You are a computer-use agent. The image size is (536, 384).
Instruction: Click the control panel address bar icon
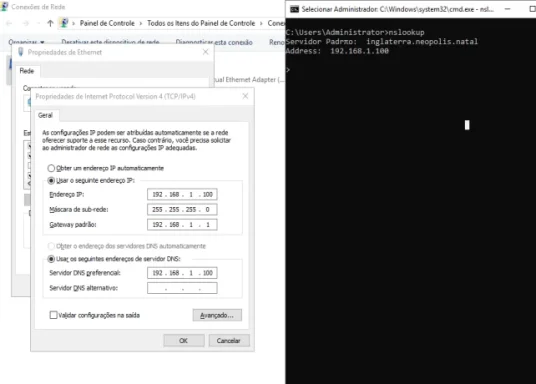pyautogui.click(x=64, y=23)
